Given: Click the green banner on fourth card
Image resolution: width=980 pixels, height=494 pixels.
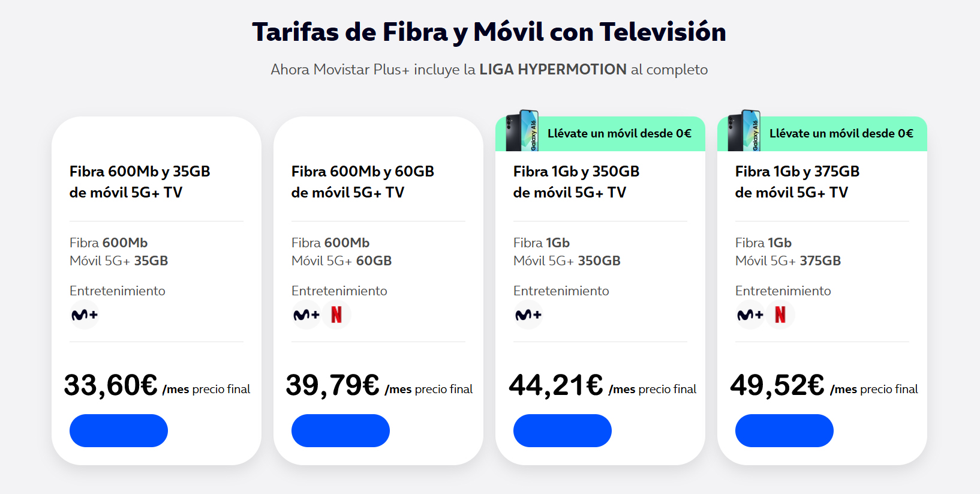Looking at the screenshot, I should pyautogui.click(x=841, y=133).
